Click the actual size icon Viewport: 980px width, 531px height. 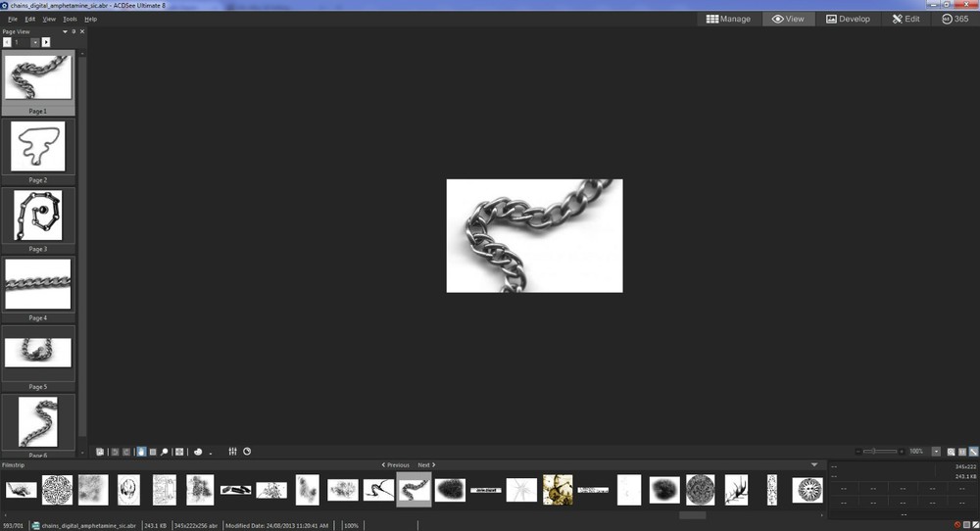(962, 452)
